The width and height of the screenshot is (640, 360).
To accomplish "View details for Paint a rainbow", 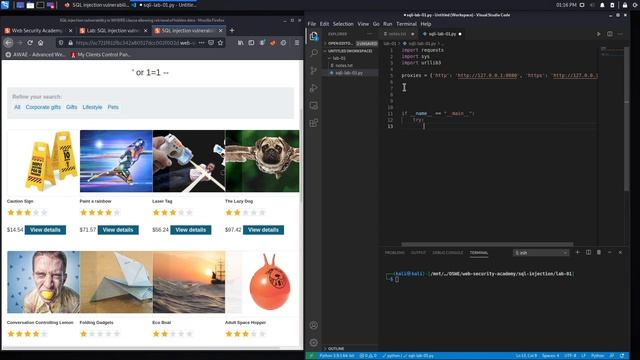I will coord(118,230).
